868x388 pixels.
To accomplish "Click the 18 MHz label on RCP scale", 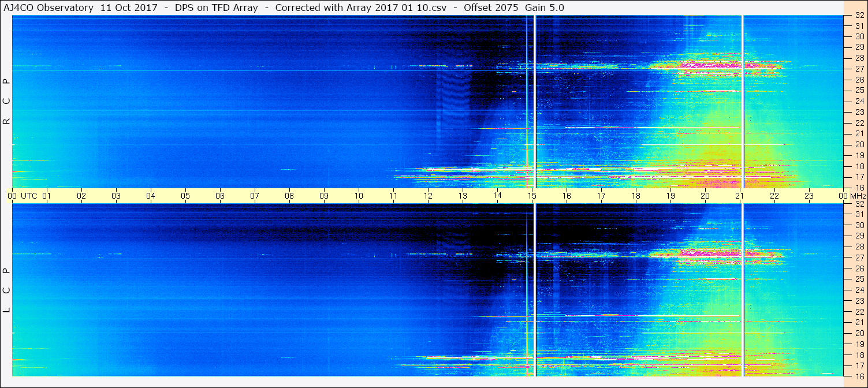I will 859,166.
